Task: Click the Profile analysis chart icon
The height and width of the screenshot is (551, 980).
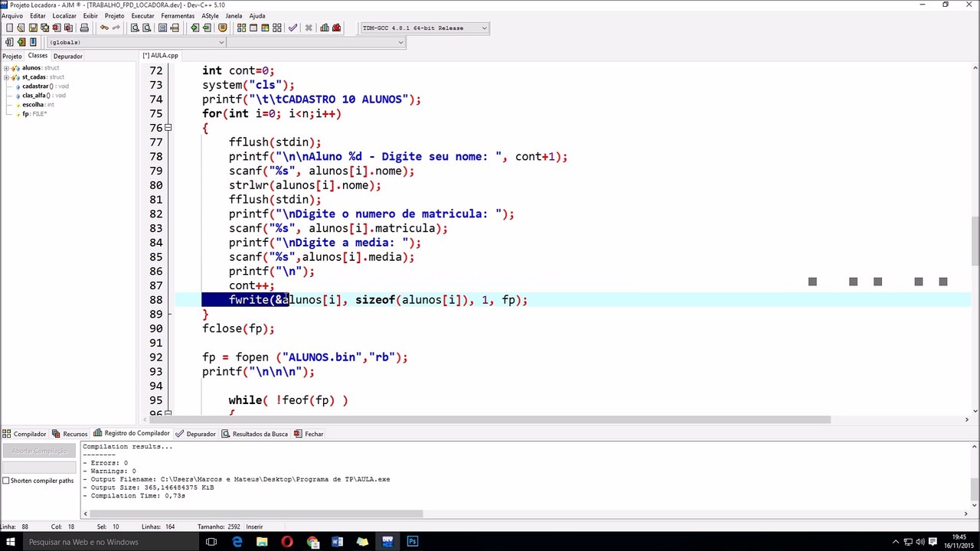Action: [x=325, y=28]
